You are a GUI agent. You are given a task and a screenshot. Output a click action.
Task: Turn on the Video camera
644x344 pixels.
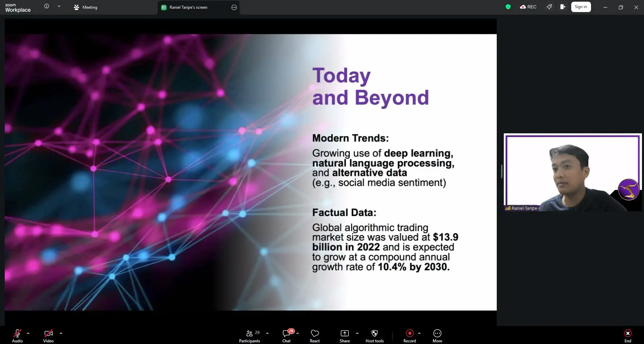tap(48, 336)
